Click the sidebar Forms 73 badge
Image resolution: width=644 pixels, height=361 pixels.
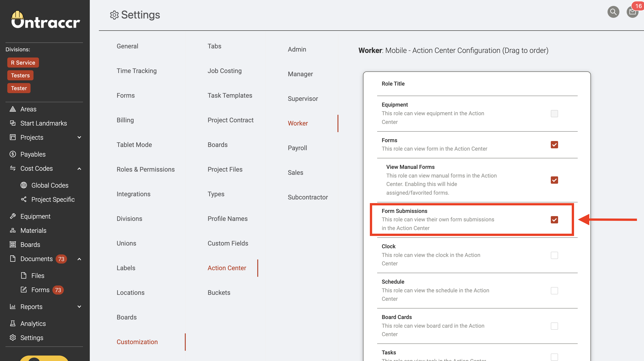(58, 290)
